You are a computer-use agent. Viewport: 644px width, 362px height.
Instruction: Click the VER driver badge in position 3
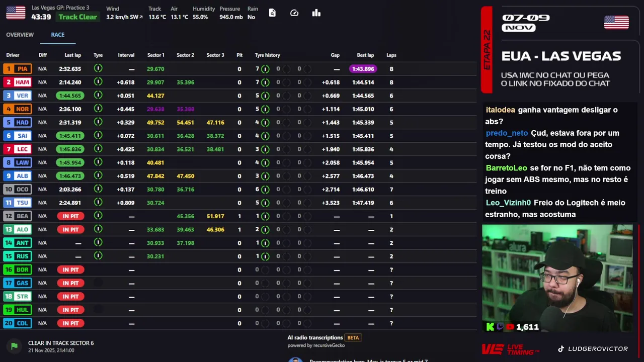pyautogui.click(x=18, y=96)
